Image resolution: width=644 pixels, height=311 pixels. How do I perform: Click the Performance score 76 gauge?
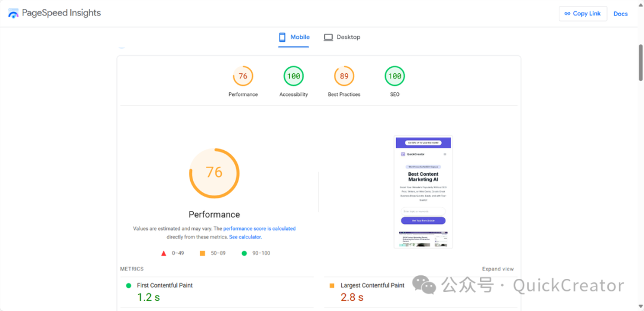[x=243, y=76]
